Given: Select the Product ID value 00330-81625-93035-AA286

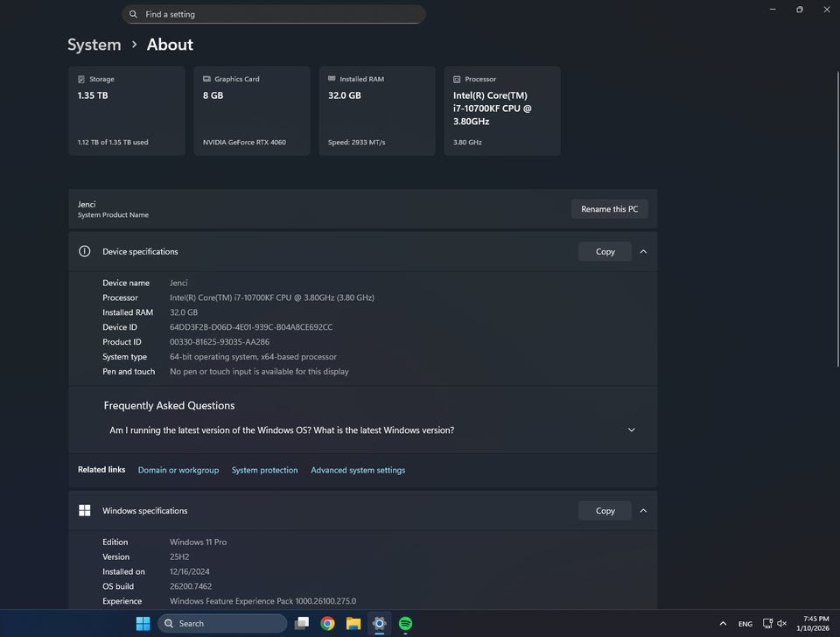Looking at the screenshot, I should pyautogui.click(x=220, y=342).
